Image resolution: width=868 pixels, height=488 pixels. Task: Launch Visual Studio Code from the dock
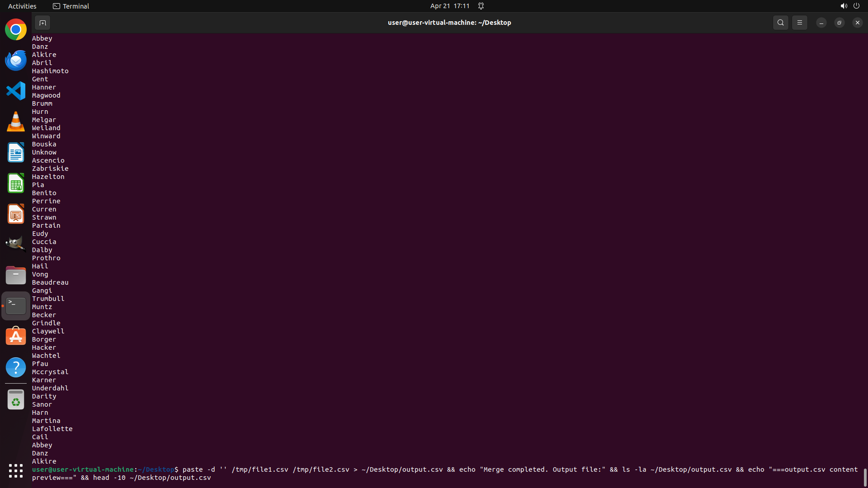[16, 91]
